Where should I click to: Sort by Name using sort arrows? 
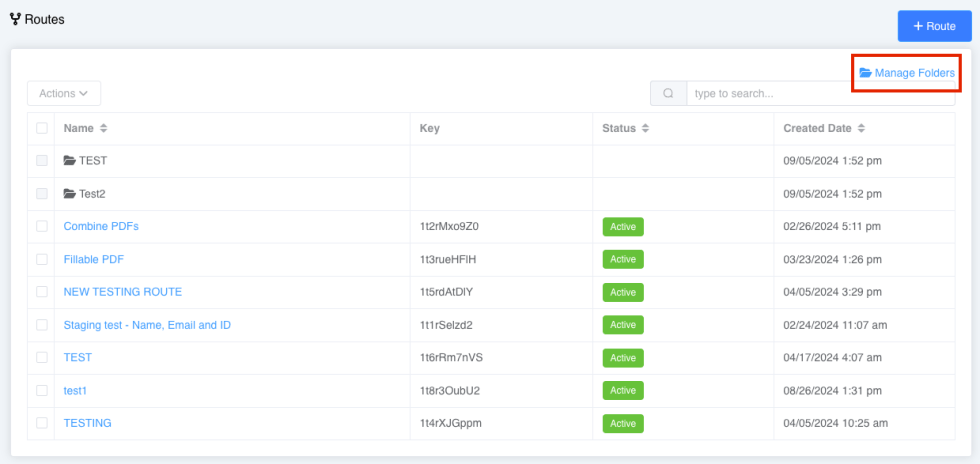click(x=104, y=128)
